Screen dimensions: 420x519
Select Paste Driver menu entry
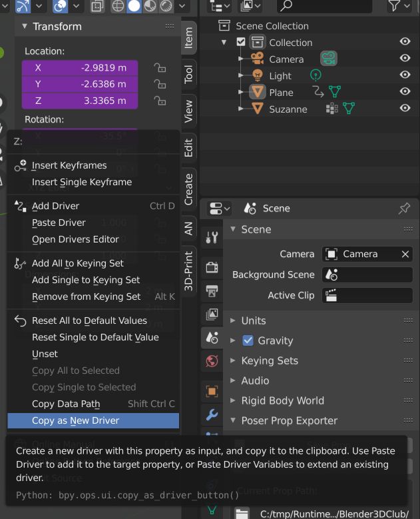(94, 223)
